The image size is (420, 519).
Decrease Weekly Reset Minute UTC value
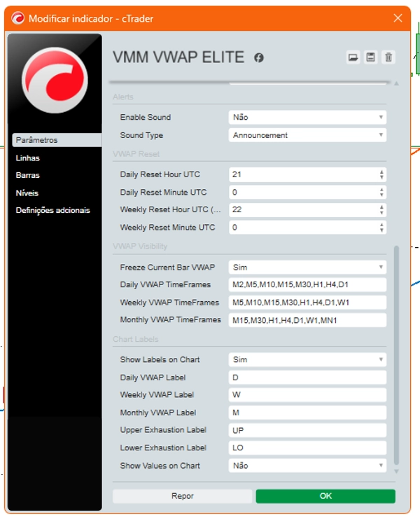click(381, 230)
